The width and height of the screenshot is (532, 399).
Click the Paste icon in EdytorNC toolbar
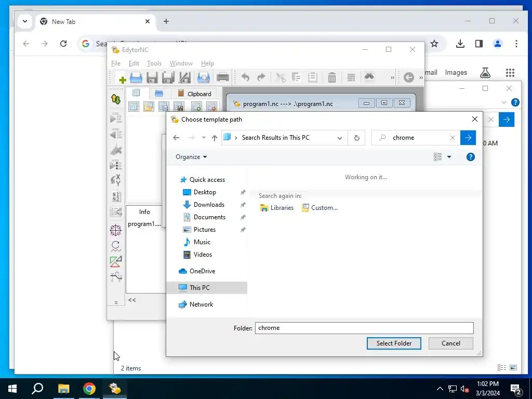pos(312,78)
